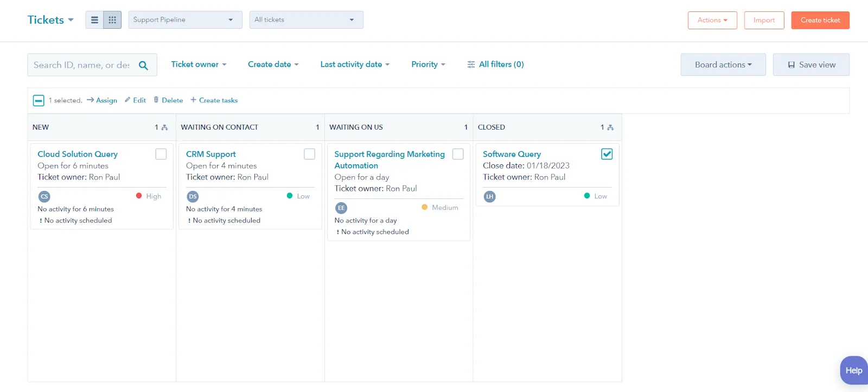868x392 pixels.
Task: Switch to board grid view
Action: (112, 20)
